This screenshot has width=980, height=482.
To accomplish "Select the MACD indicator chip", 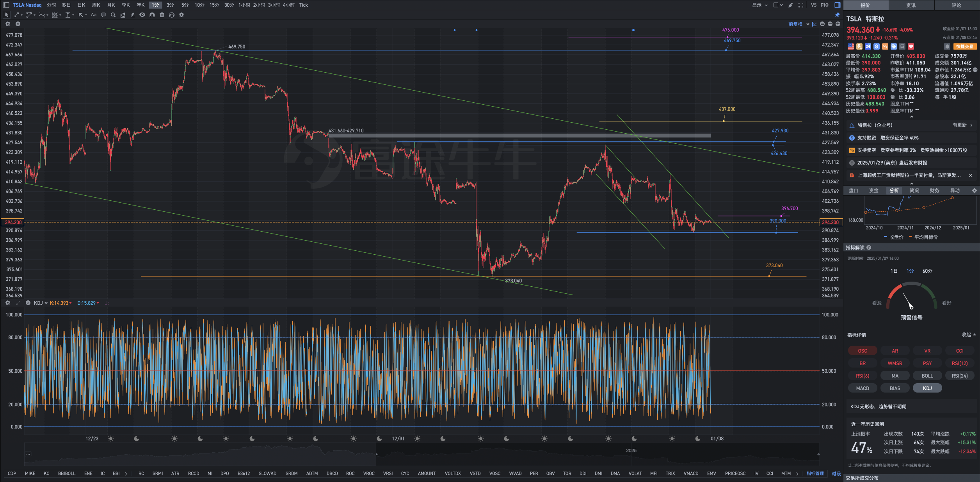I will [x=863, y=388].
